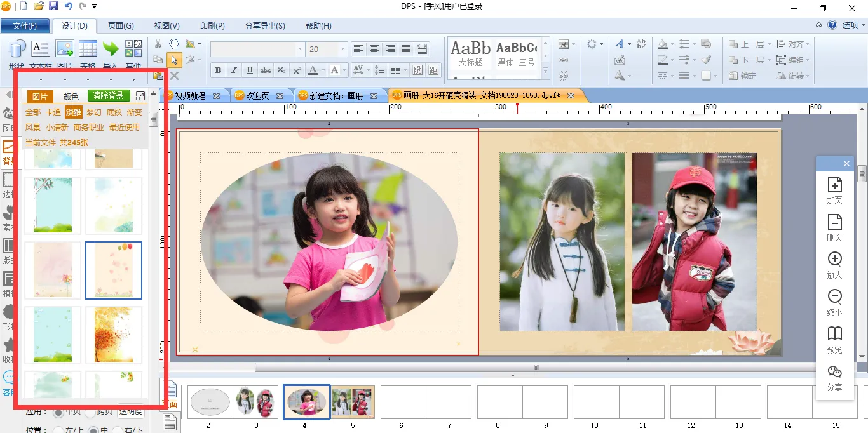
Task: Filter backgrounds by 梦幻 category
Action: pyautogui.click(x=94, y=112)
